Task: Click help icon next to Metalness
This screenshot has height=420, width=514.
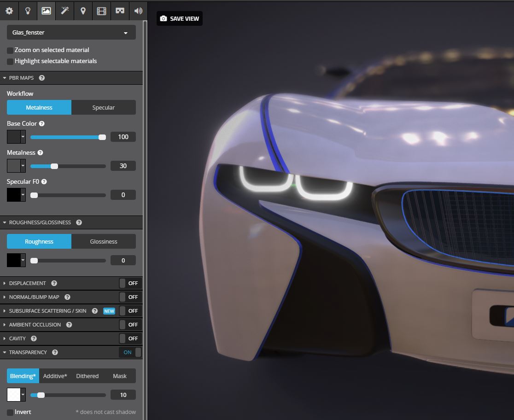Action: tap(41, 153)
